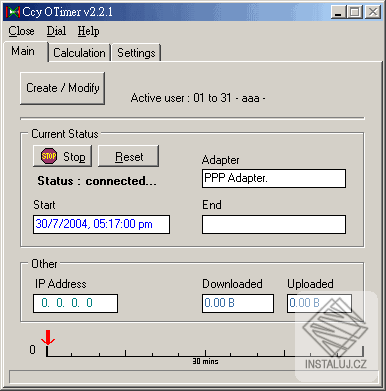Click the Start time field
The width and height of the screenshot is (386, 391).
[101, 224]
